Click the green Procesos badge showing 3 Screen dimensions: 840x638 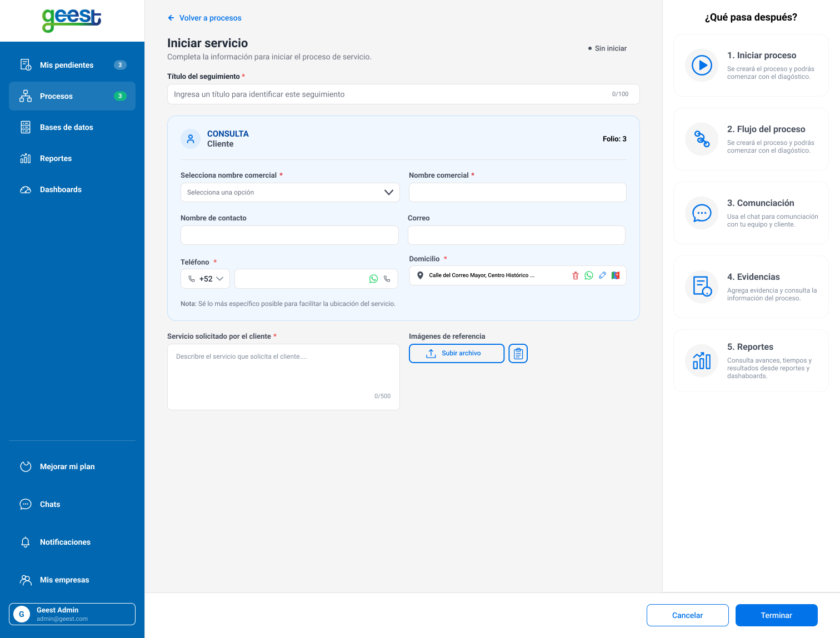(120, 96)
